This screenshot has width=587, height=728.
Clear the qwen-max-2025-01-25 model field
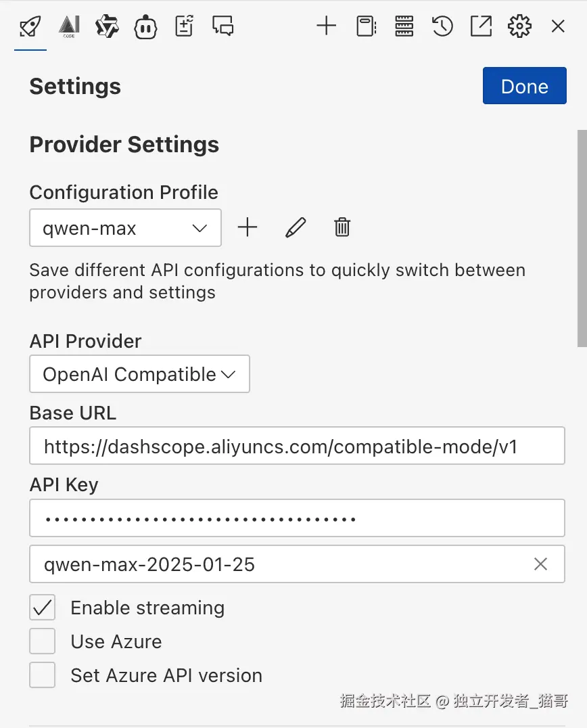coord(540,564)
